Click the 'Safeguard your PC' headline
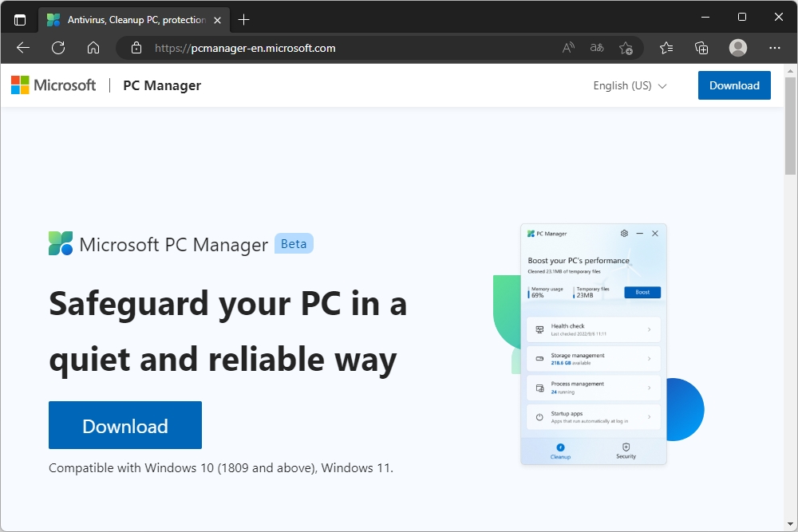The image size is (798, 532). pos(227,332)
